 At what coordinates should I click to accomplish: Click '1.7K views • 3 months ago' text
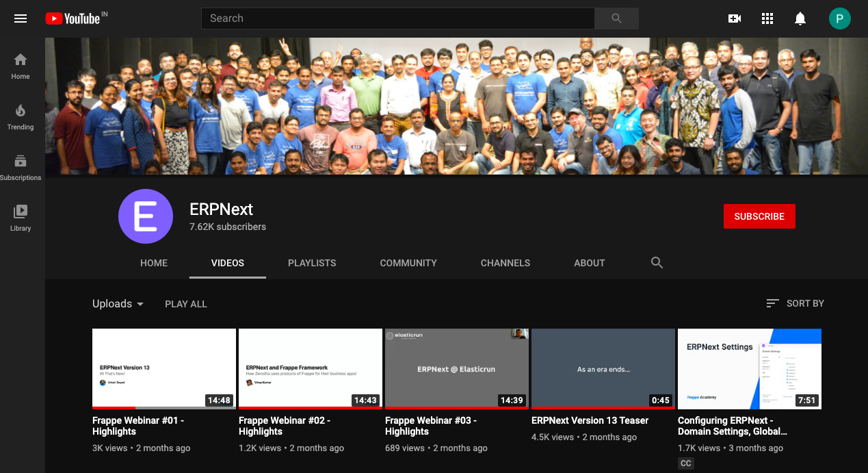click(x=731, y=448)
